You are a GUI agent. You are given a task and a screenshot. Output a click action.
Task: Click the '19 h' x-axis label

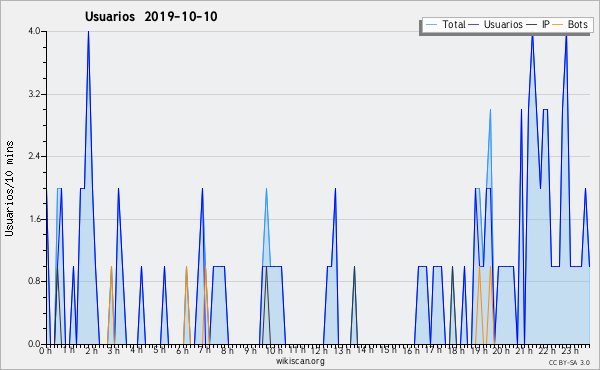coord(478,350)
